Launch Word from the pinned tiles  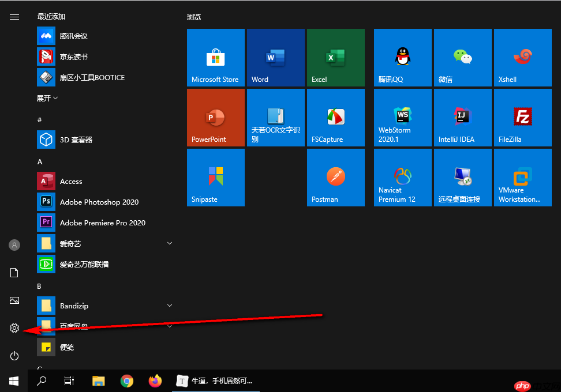(x=275, y=58)
